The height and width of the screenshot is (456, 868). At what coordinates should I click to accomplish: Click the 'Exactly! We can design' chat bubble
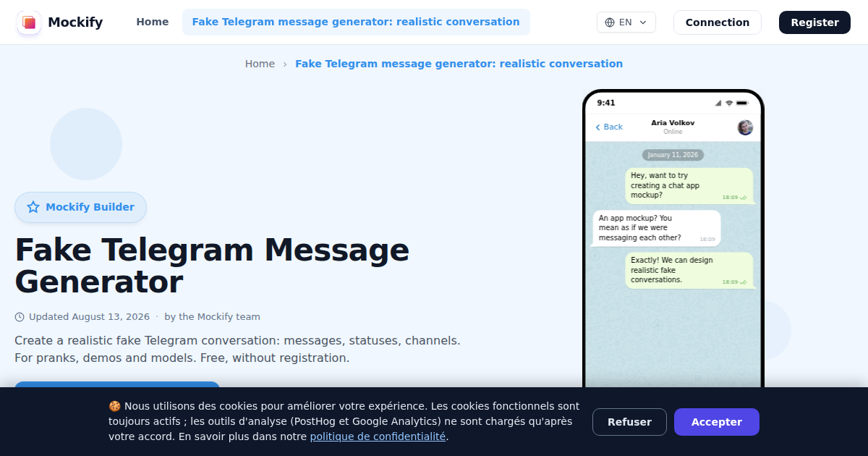(689, 270)
